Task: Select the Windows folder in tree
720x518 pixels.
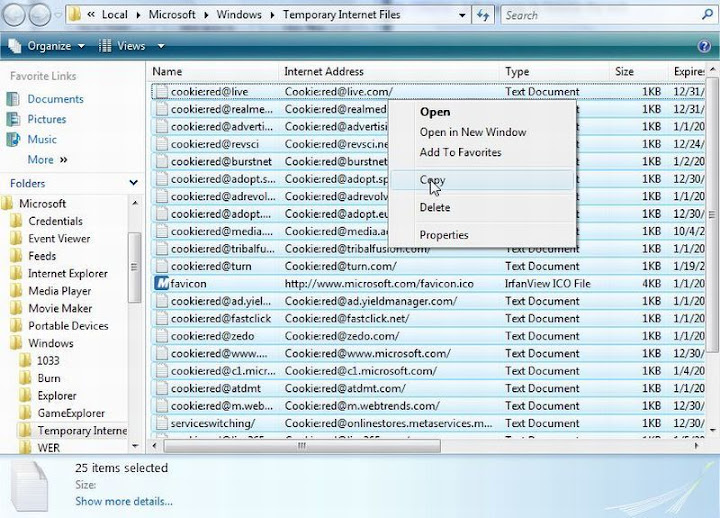Action: point(51,343)
